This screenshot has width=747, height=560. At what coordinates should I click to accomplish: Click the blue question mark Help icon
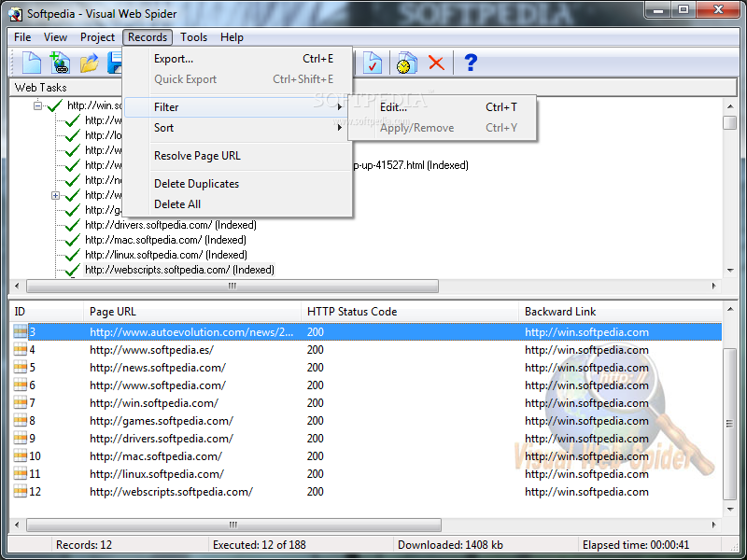471,63
